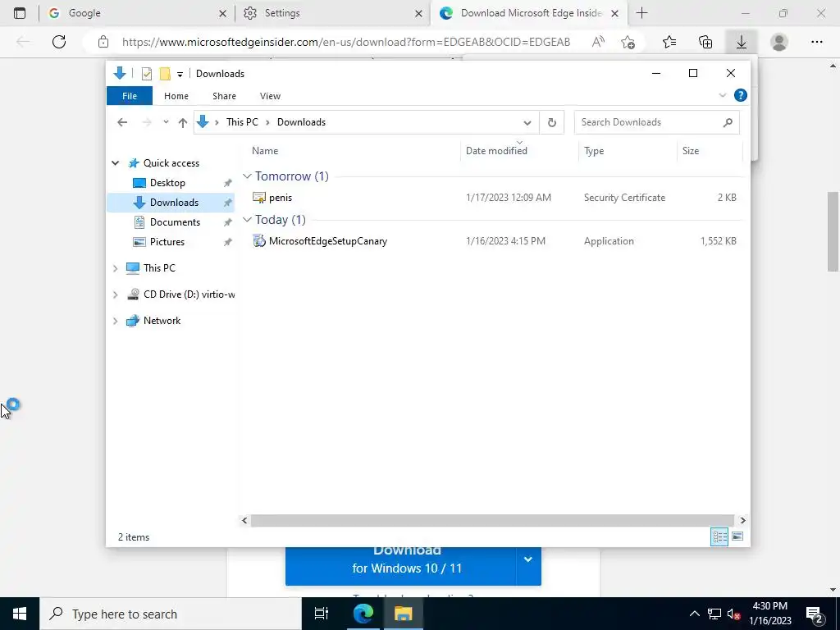Open a new Edge tab
Screen dimensions: 840x630
click(x=641, y=13)
